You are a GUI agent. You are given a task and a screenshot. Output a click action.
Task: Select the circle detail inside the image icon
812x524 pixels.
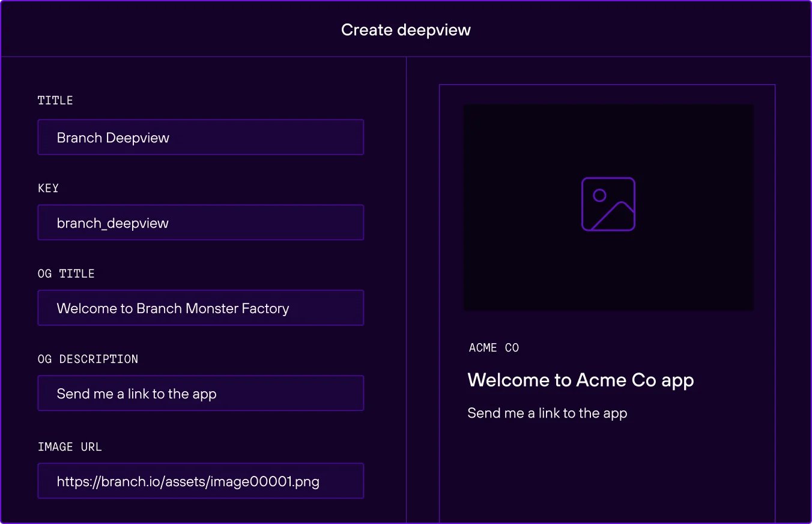599,195
